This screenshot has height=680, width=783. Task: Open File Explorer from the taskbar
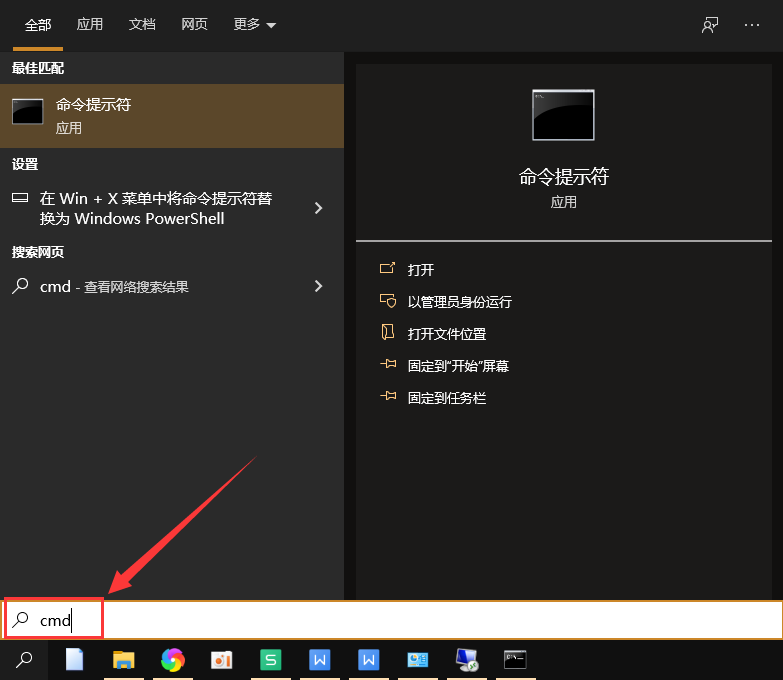[x=123, y=660]
